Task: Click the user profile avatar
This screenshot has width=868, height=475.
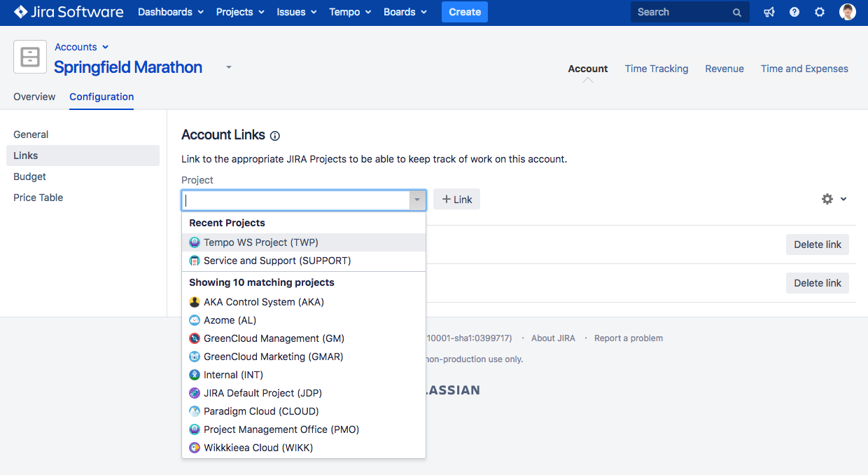Action: [847, 12]
